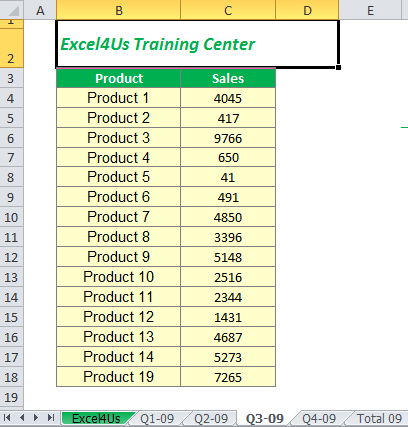Select row 3 header

tap(11, 78)
